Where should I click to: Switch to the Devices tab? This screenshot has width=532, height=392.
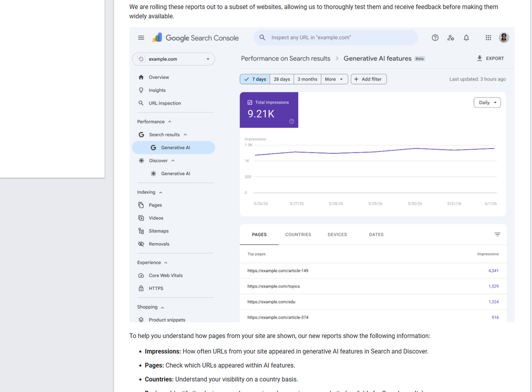coord(337,234)
